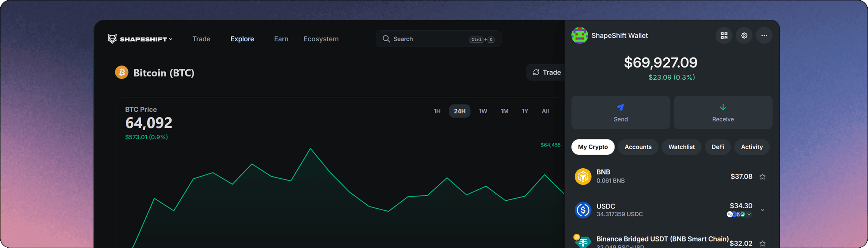Click the Trade button beside Bitcoin
This screenshot has width=868, height=248.
[x=546, y=72]
